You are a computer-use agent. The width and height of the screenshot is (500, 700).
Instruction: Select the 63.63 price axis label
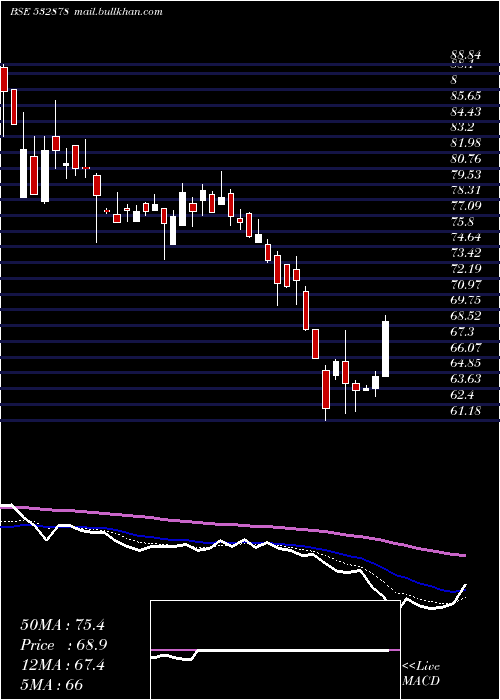pos(466,379)
